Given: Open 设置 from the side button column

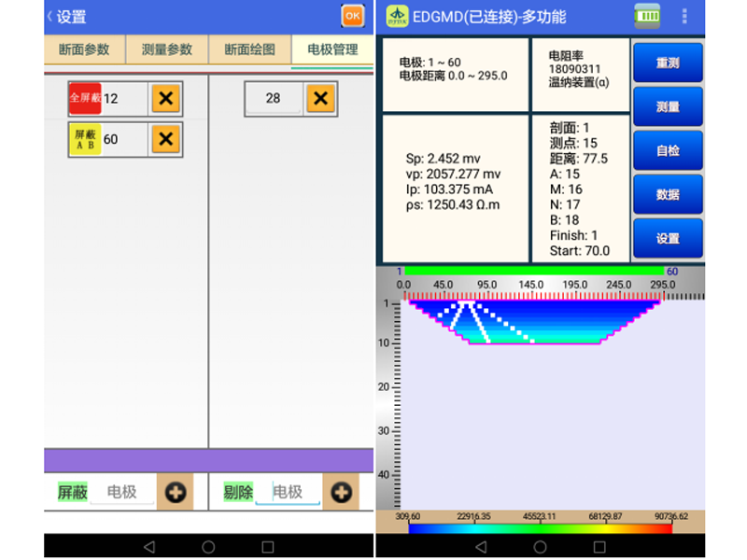Looking at the screenshot, I should [668, 238].
